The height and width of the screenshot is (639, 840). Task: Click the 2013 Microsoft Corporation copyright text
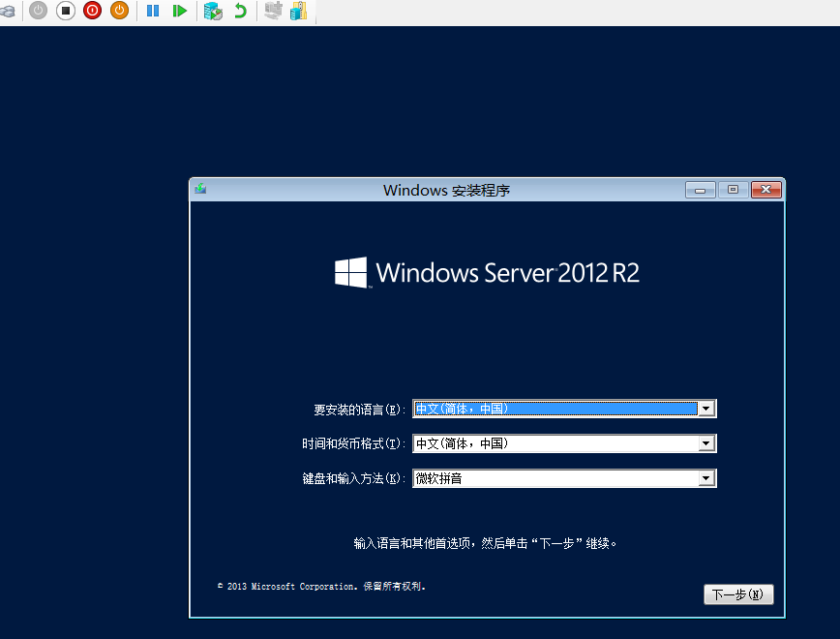[x=321, y=587]
